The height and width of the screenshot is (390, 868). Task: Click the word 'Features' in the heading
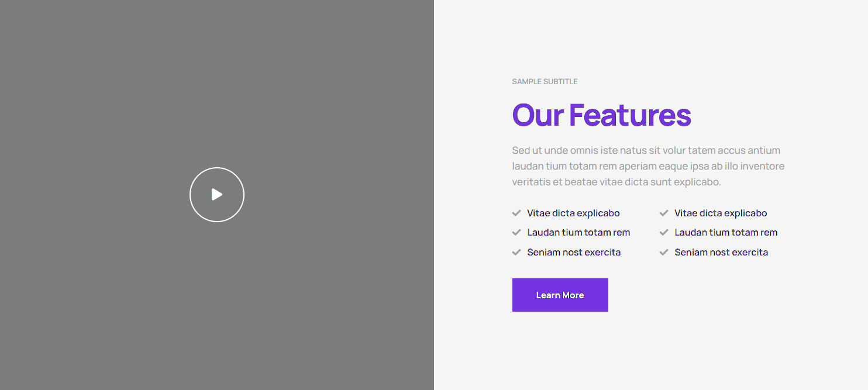click(630, 115)
